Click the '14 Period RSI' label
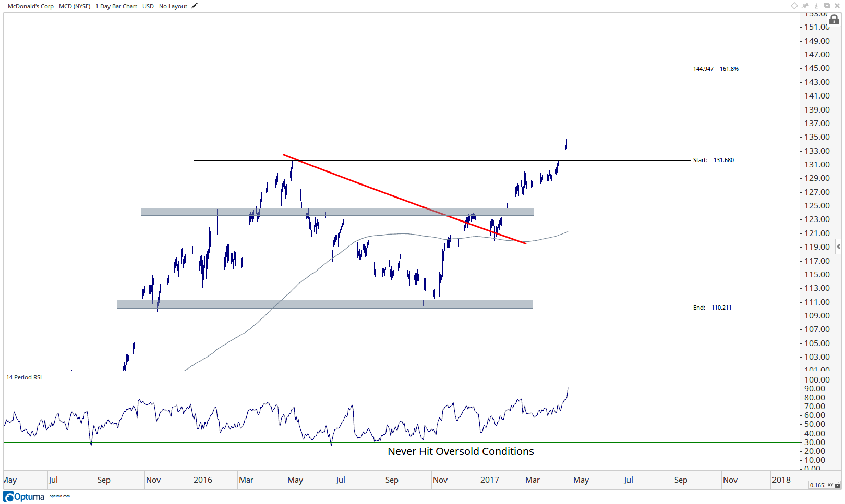Viewport: 845px width, 504px height. [x=24, y=377]
